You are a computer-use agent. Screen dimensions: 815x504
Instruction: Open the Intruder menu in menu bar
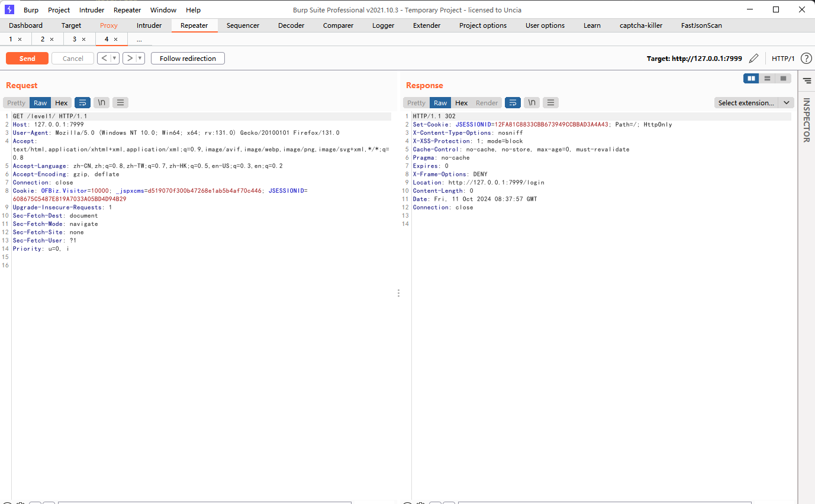(x=92, y=10)
